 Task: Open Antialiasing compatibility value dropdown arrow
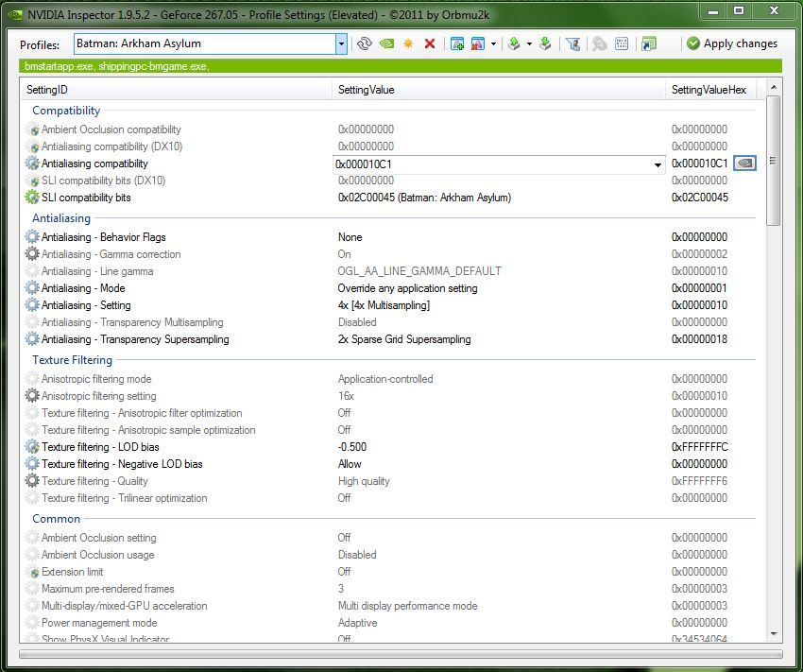click(658, 164)
